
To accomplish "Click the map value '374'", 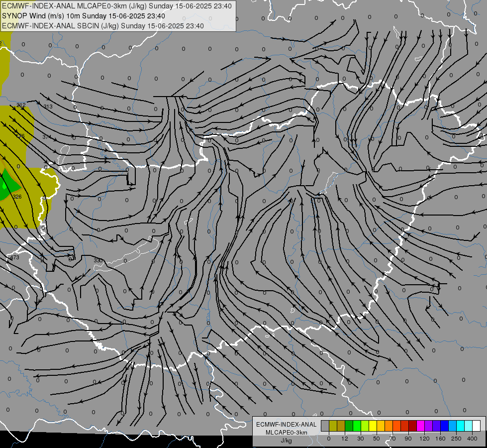I will (x=47, y=137).
